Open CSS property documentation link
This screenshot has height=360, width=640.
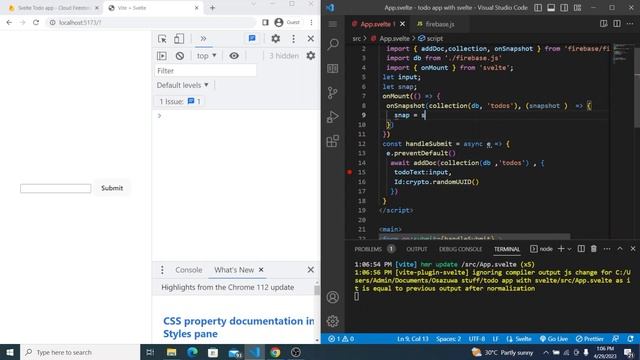[x=238, y=327]
